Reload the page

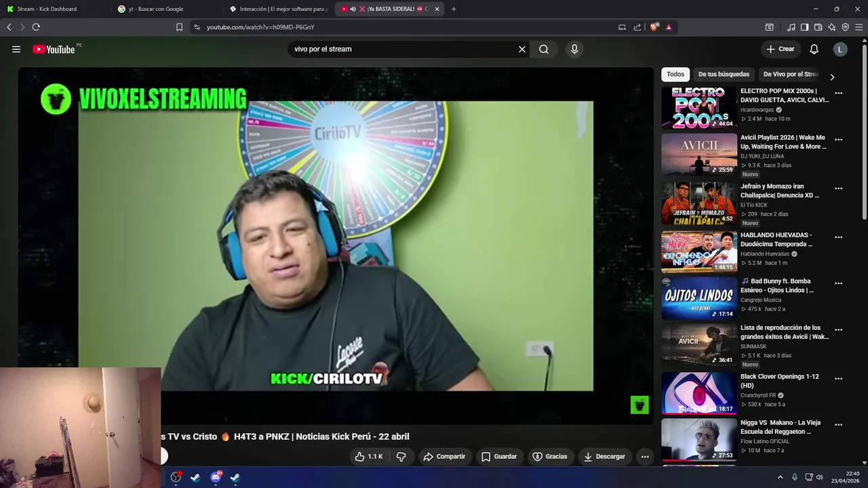coord(36,27)
